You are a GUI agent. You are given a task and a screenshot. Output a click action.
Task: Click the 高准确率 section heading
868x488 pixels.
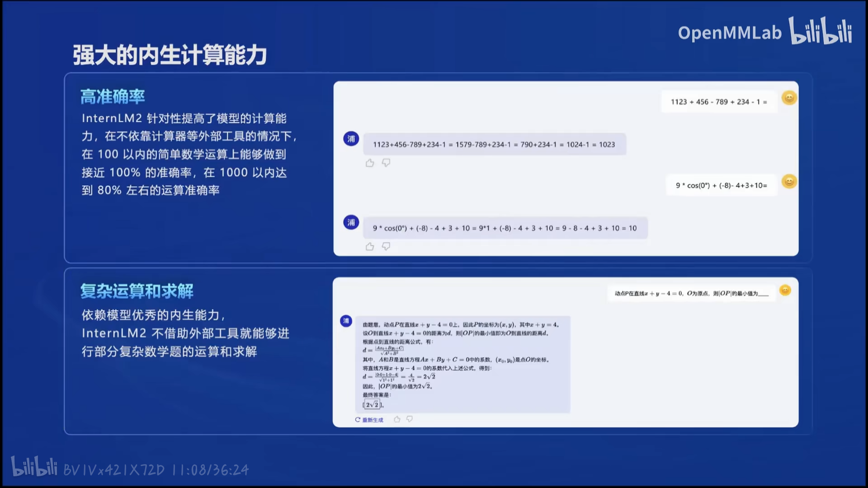point(113,97)
